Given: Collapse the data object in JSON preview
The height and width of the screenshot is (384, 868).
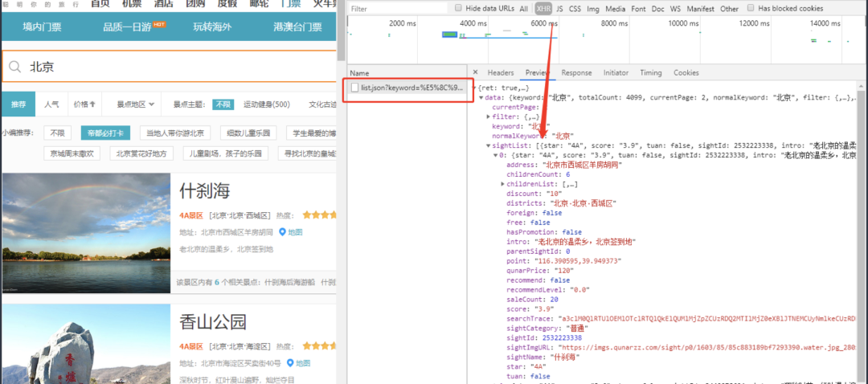Looking at the screenshot, I should (481, 97).
